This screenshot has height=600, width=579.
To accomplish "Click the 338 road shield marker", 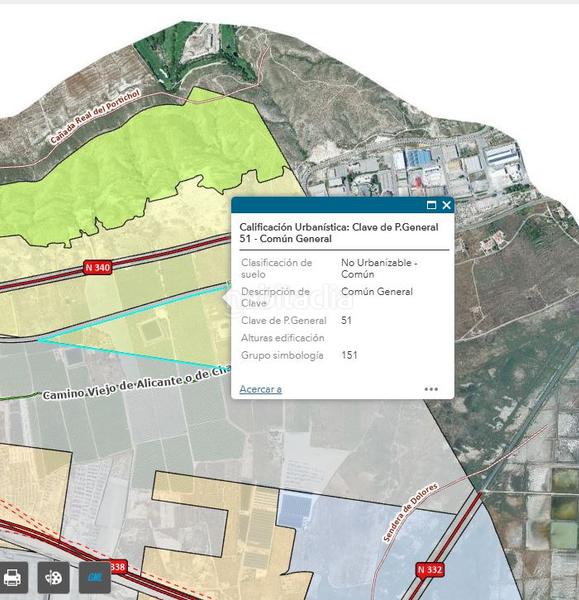I will point(117,567).
